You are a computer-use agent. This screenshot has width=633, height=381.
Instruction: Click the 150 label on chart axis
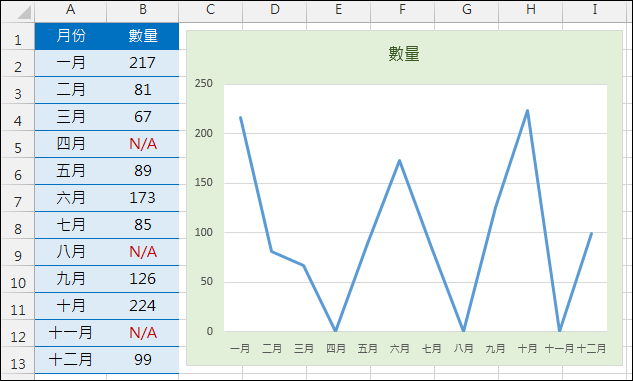pyautogui.click(x=203, y=183)
